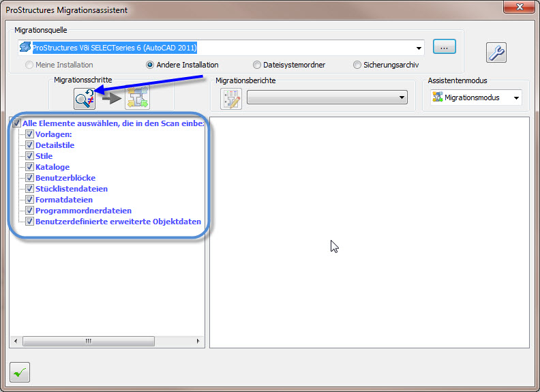This screenshot has width=540, height=392.
Task: Select the Vorlagen tree label
Action: 54,134
